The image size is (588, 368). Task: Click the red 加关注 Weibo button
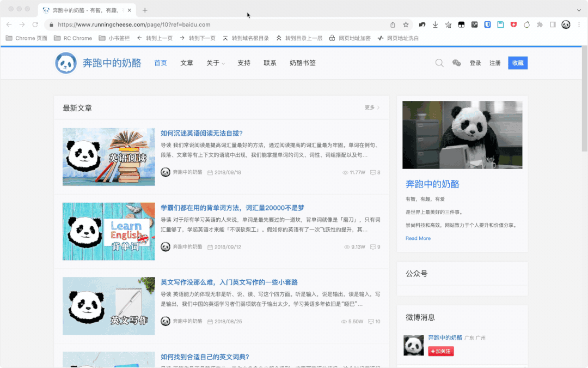coord(441,351)
